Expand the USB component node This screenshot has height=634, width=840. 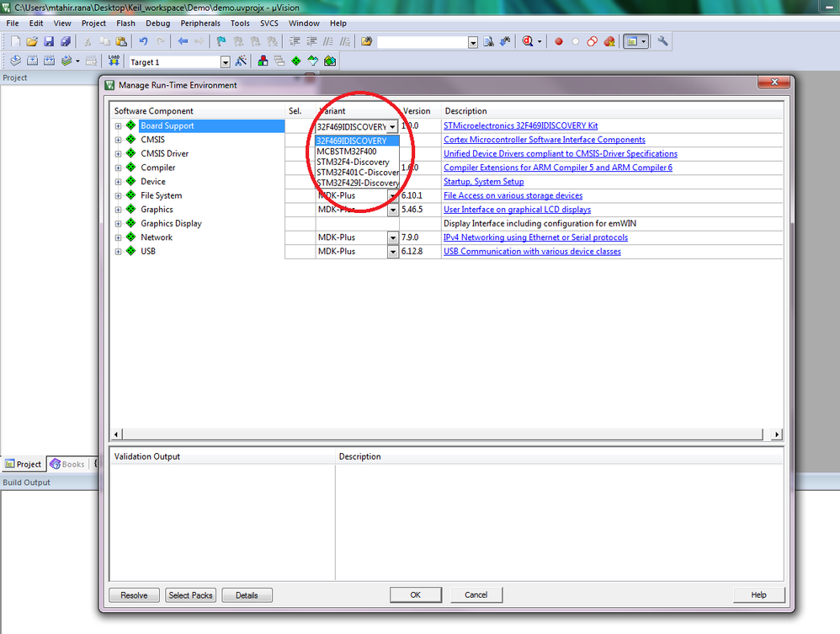pos(118,252)
